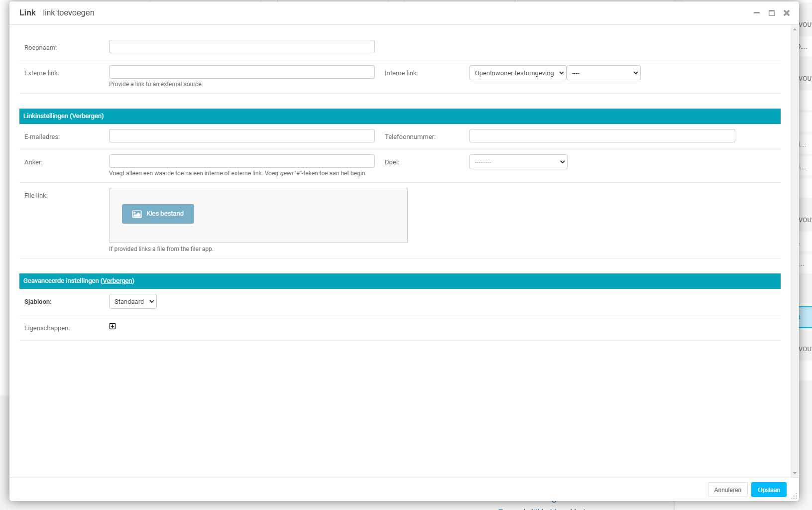The height and width of the screenshot is (510, 812).
Task: Open the Doel target dropdown
Action: tap(518, 162)
